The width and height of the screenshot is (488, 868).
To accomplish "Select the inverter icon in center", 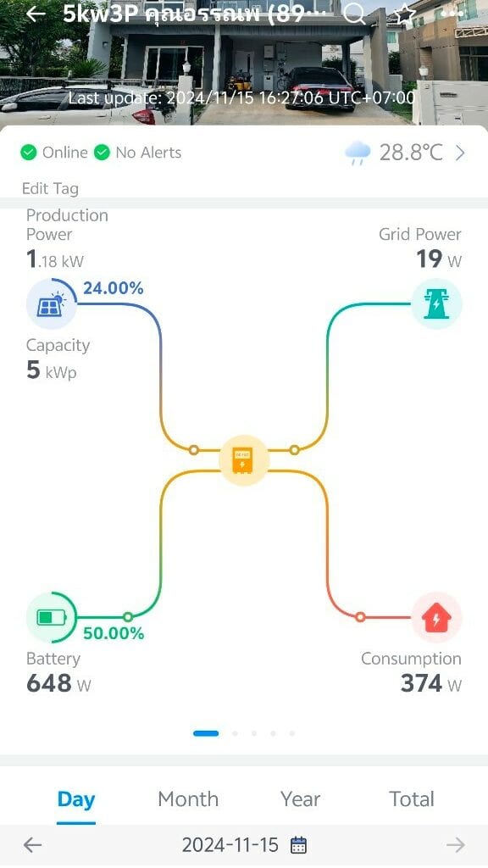I will point(243,460).
